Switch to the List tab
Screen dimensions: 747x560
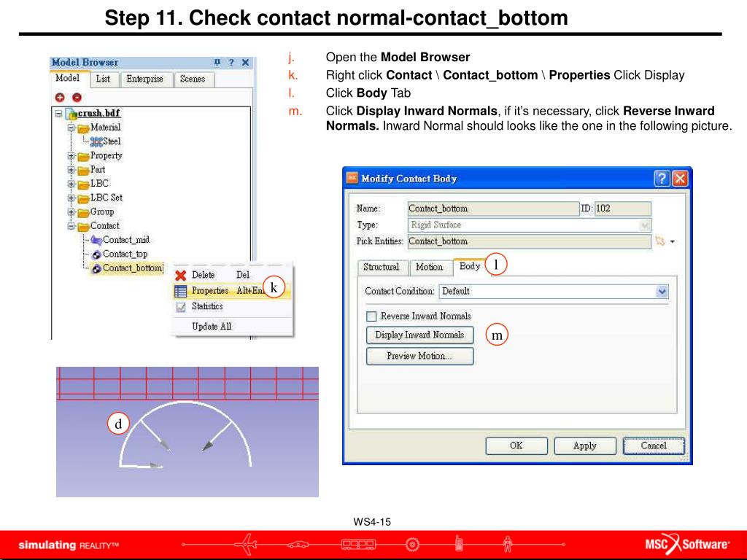[104, 79]
